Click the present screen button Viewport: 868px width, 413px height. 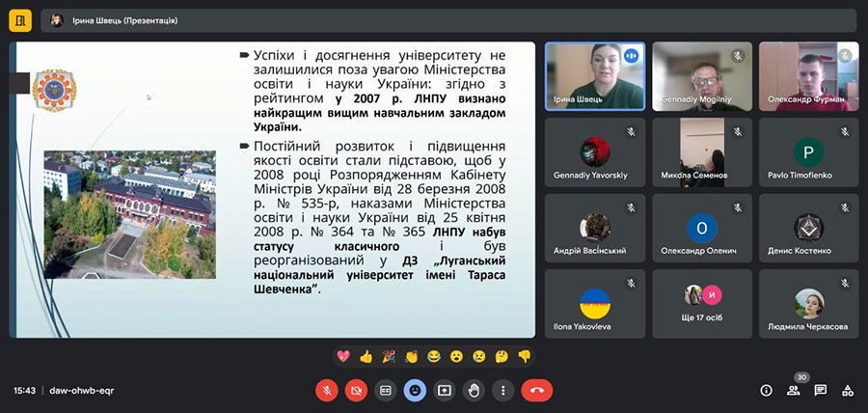pos(444,390)
